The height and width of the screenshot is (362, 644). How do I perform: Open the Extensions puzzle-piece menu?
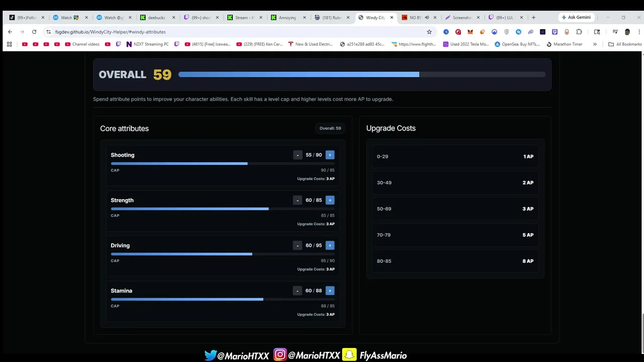(x=579, y=32)
